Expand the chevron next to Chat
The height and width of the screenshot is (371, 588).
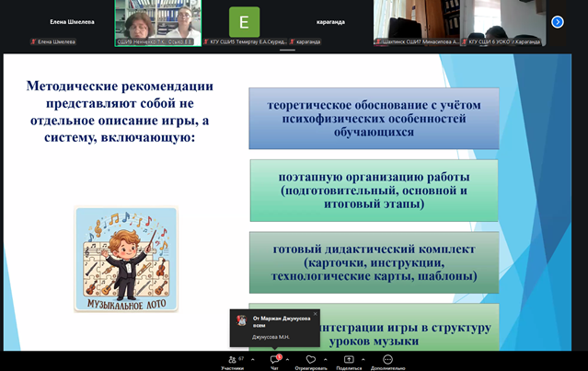[287, 359]
